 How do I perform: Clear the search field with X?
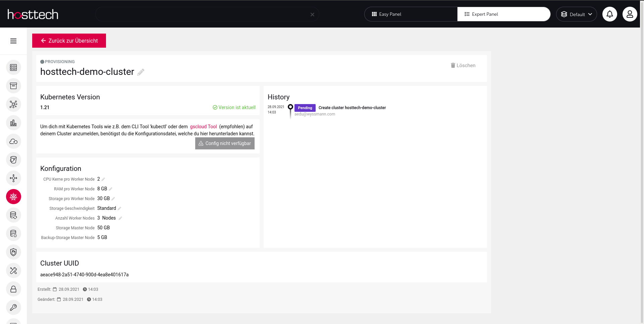click(312, 14)
